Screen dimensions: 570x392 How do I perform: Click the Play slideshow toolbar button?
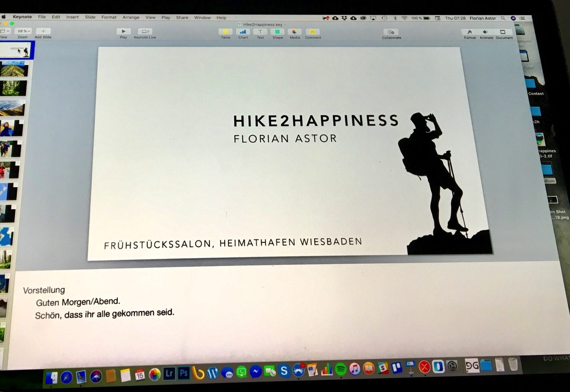click(x=123, y=31)
